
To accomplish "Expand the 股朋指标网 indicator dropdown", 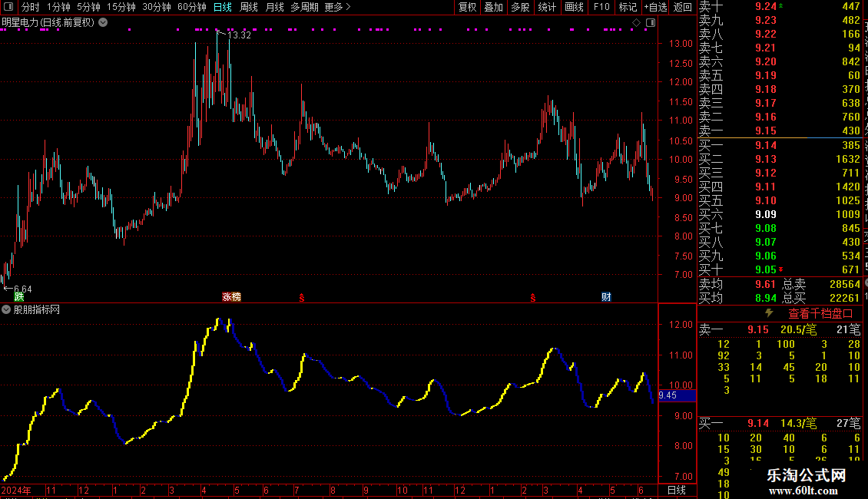I will 6,310.
